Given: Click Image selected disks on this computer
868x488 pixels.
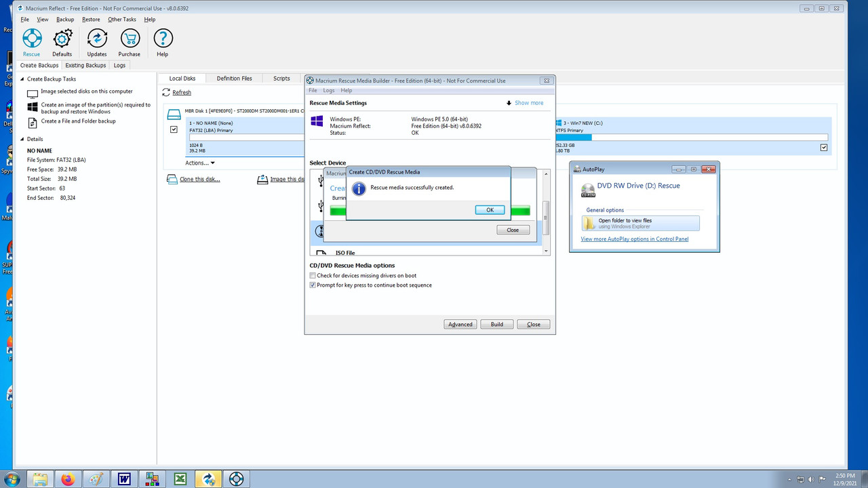Looking at the screenshot, I should coord(87,91).
